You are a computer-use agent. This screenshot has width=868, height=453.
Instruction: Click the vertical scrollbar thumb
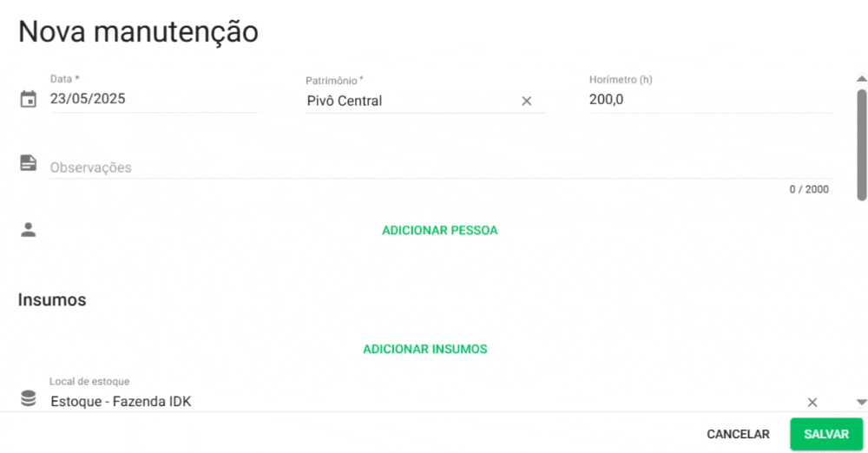coord(861,143)
